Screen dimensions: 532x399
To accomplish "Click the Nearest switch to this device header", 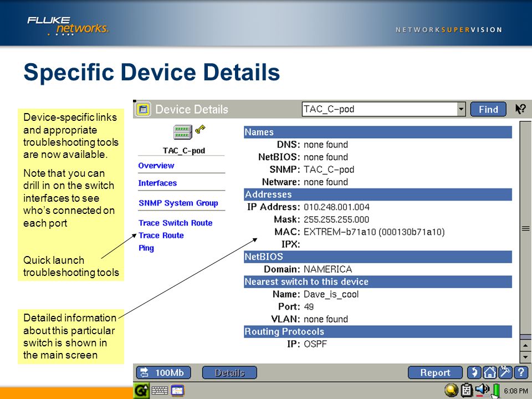I will click(x=377, y=282).
